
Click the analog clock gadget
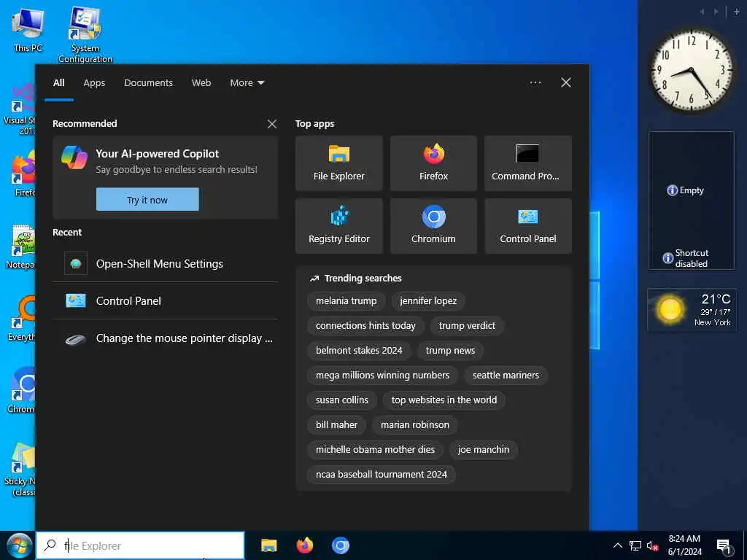point(692,70)
